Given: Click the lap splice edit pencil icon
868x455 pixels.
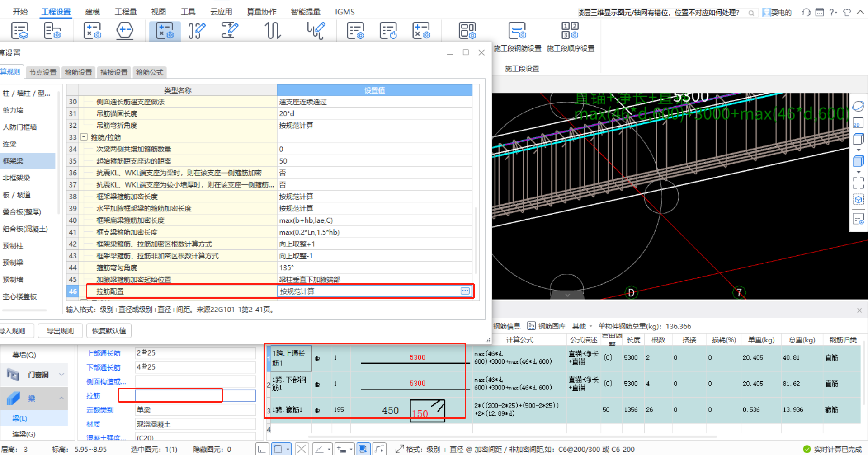Looking at the screenshot, I should [x=230, y=31].
